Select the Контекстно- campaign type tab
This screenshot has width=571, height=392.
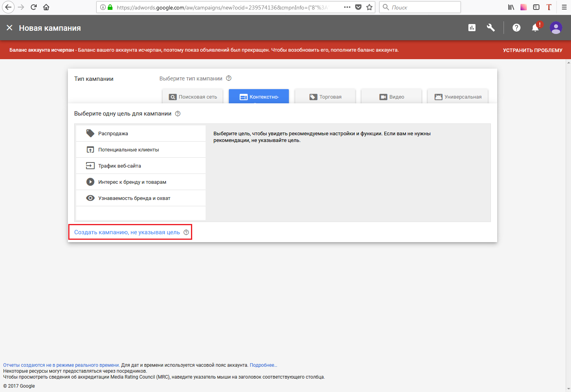[259, 97]
